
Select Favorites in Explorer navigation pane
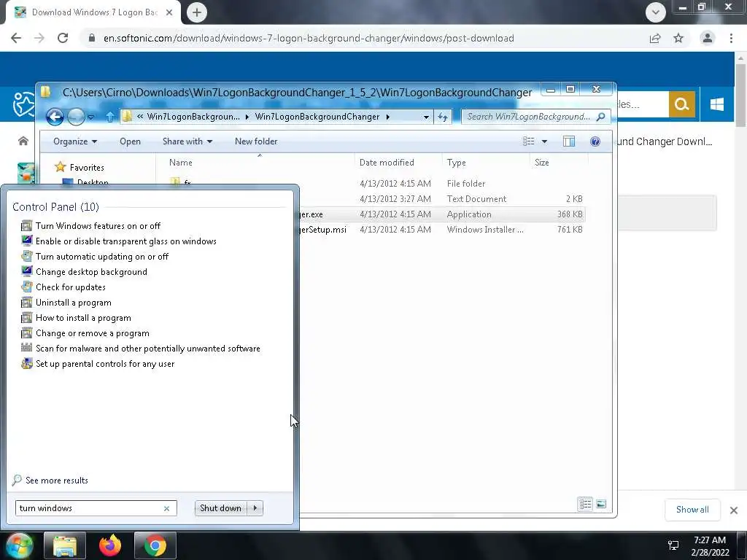pos(86,168)
